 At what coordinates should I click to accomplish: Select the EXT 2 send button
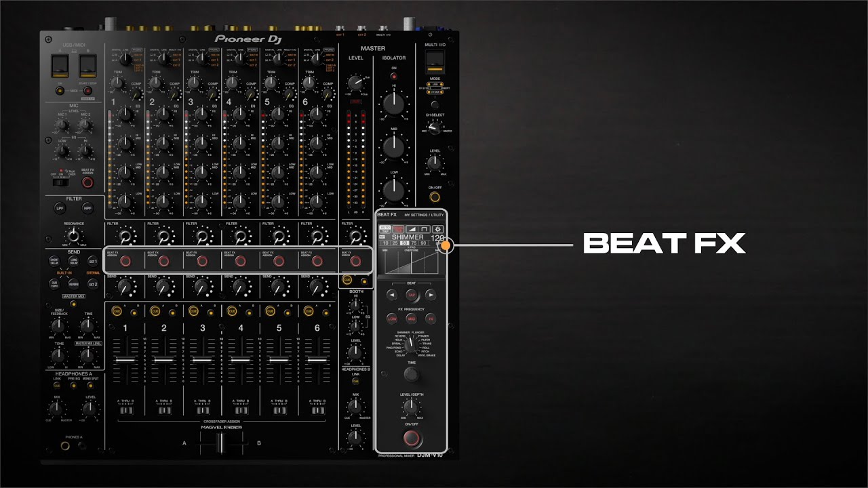[x=93, y=284]
